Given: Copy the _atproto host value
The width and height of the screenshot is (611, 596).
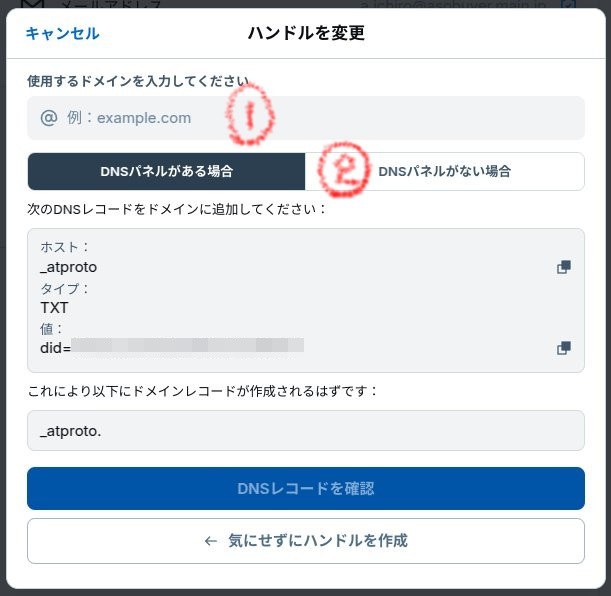Looking at the screenshot, I should click(x=563, y=267).
